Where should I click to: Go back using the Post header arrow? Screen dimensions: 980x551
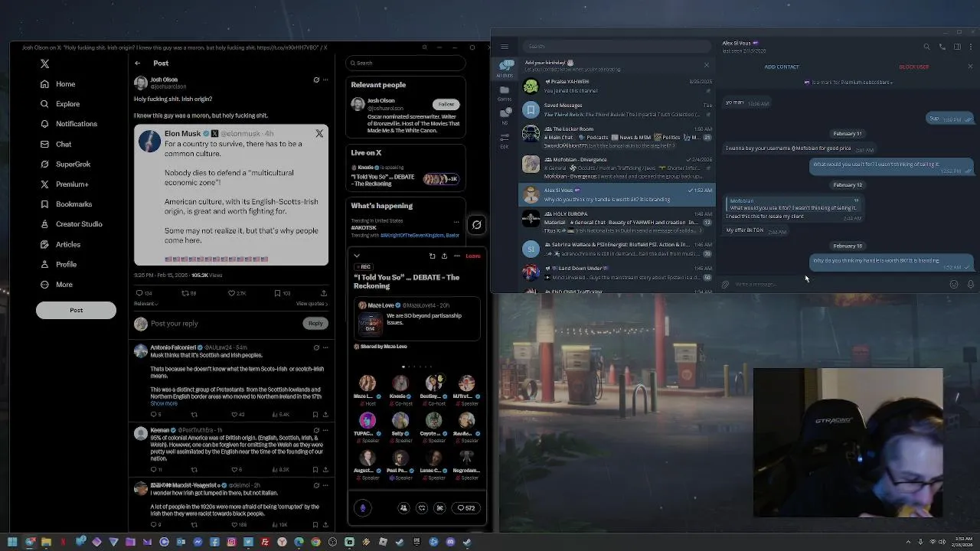138,64
